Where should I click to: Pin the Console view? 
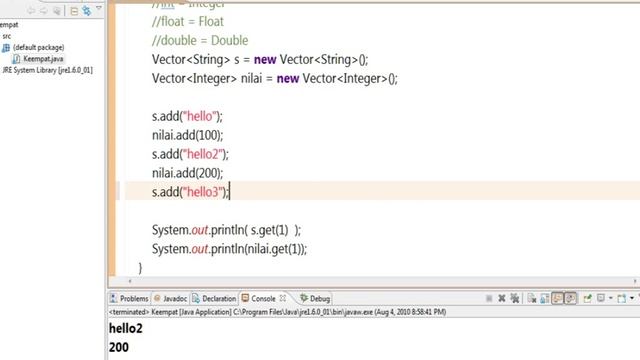pyautogui.click(x=587, y=299)
